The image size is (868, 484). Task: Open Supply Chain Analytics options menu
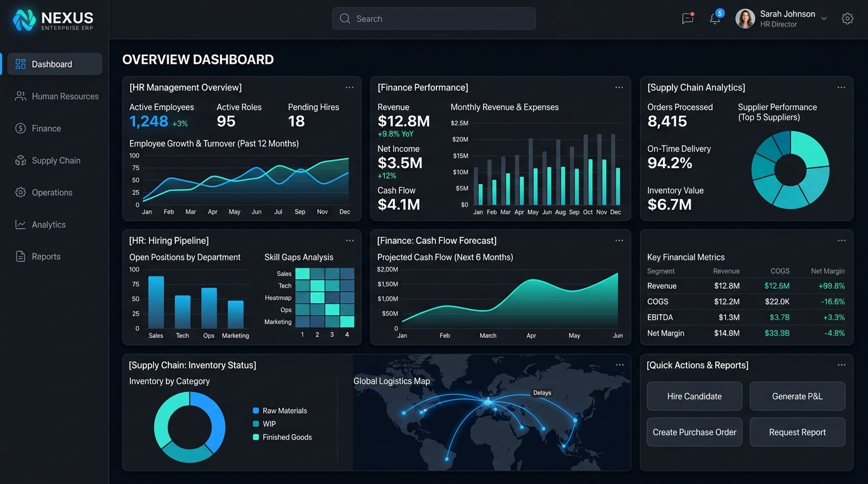pos(842,88)
